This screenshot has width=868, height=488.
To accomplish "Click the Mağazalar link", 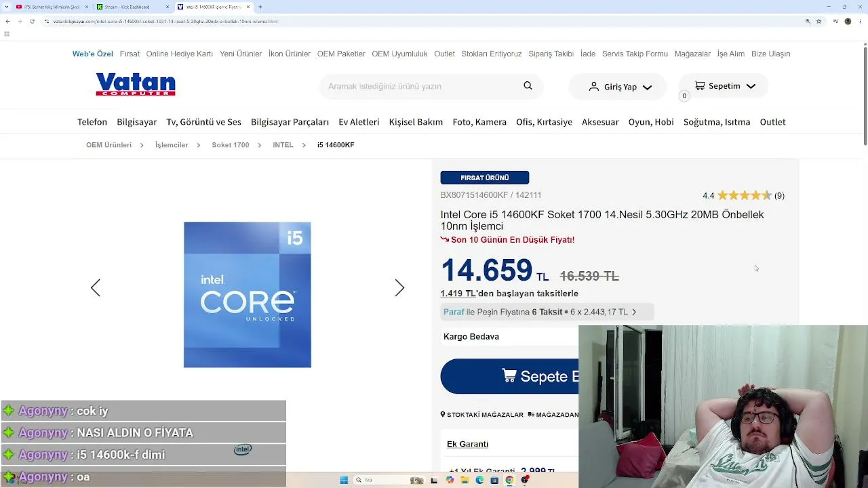I will 692,54.
